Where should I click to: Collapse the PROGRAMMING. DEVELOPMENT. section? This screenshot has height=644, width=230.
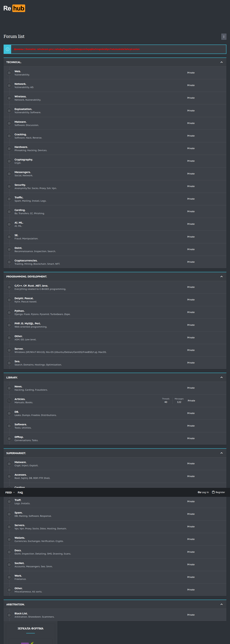coord(221,277)
